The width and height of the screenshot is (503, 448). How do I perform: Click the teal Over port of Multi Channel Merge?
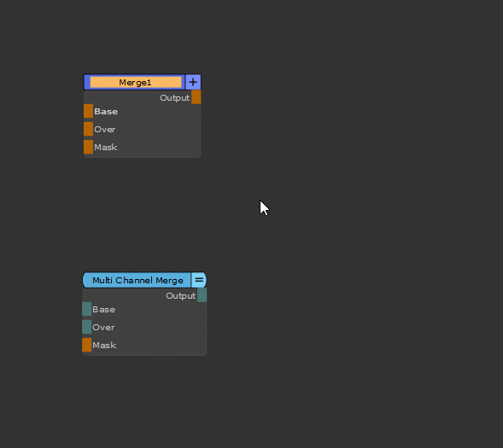pos(86,327)
